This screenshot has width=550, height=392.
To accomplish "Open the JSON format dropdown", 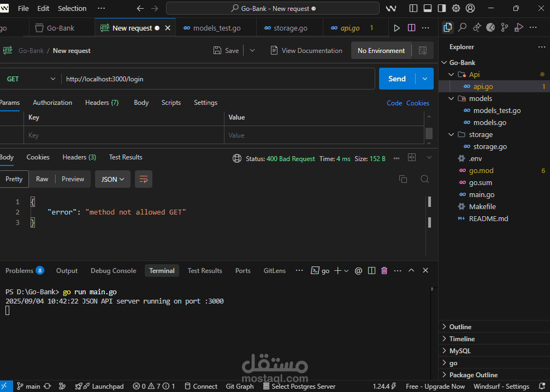I will (x=113, y=179).
